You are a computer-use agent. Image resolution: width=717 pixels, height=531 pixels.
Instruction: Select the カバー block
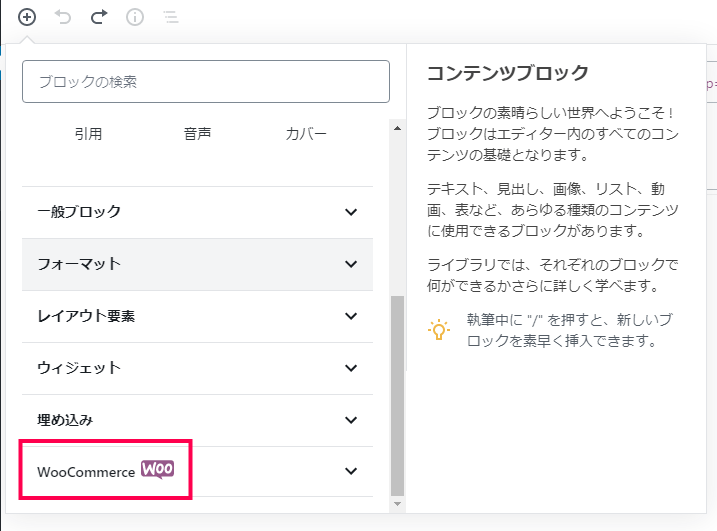click(x=306, y=134)
